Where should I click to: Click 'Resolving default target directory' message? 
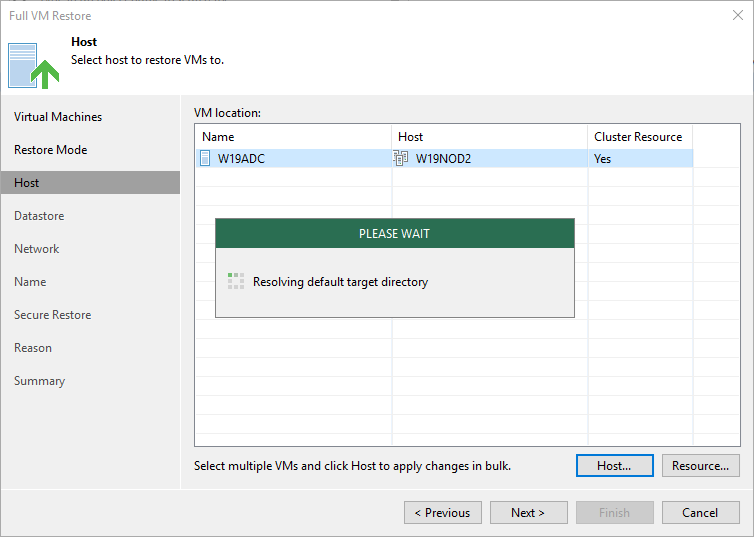pos(340,282)
